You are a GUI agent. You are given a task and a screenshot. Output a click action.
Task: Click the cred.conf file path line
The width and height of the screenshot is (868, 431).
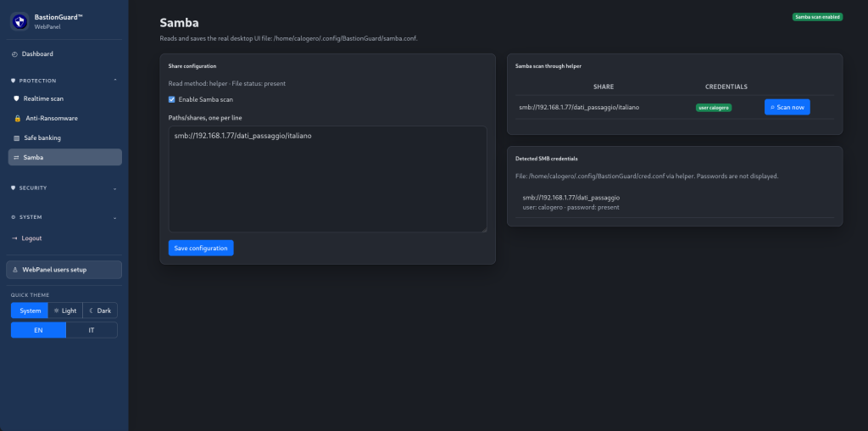(647, 176)
